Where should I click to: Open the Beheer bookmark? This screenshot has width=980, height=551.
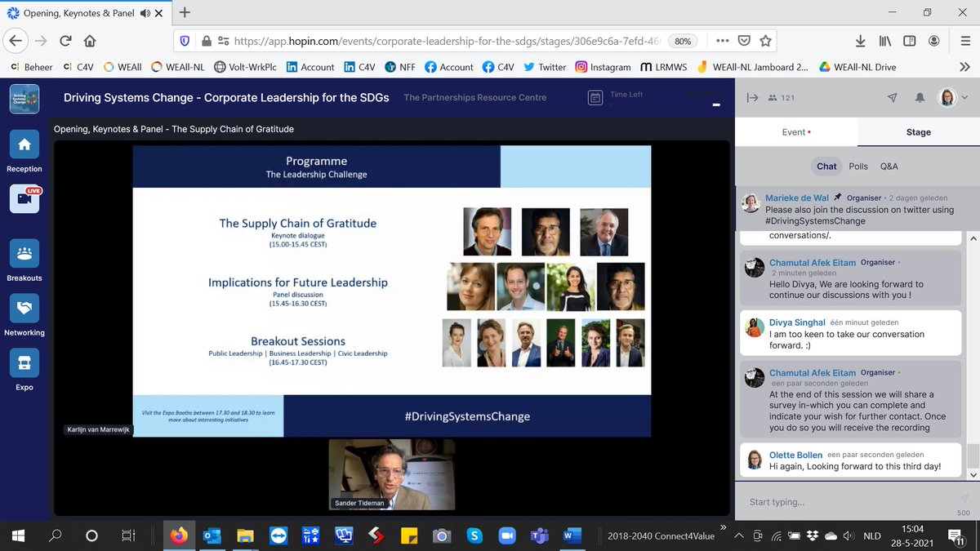point(30,67)
